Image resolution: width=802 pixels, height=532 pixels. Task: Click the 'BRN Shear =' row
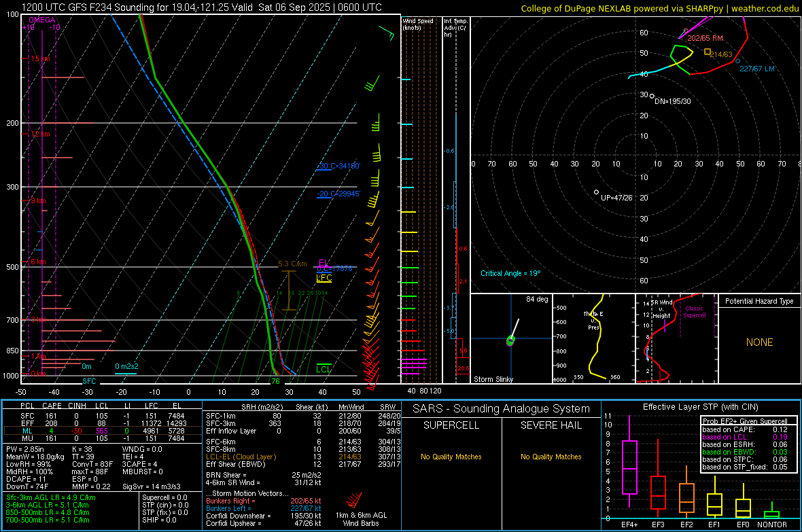tap(264, 475)
